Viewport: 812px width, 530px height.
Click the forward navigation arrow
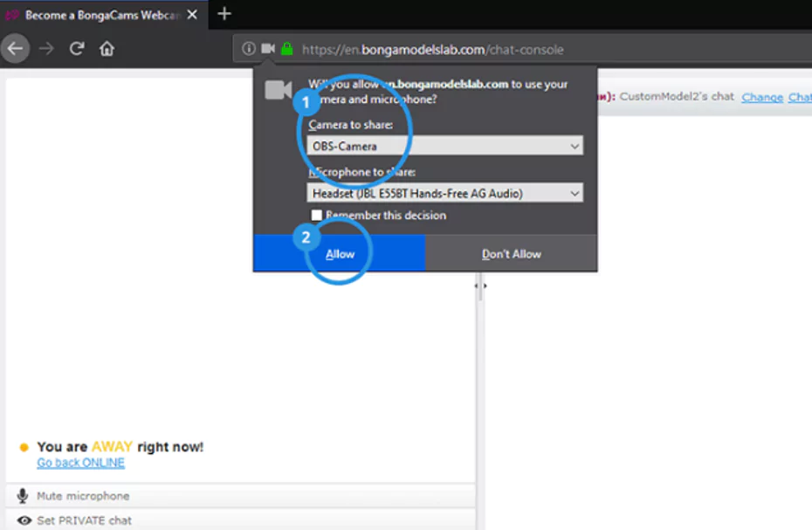pos(46,49)
